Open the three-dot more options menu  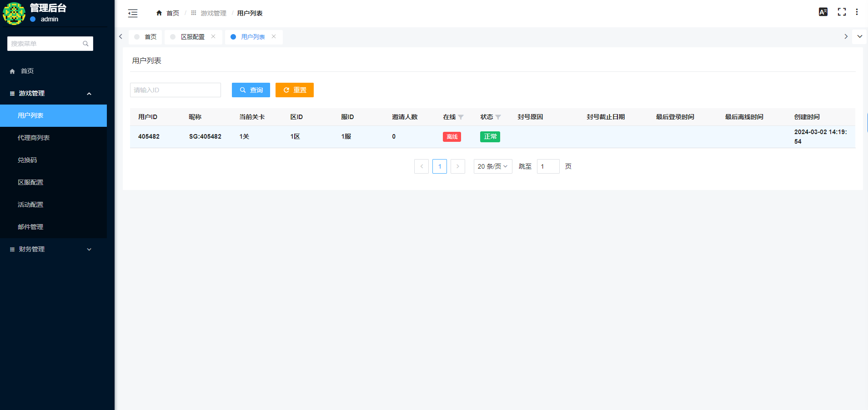coord(857,12)
